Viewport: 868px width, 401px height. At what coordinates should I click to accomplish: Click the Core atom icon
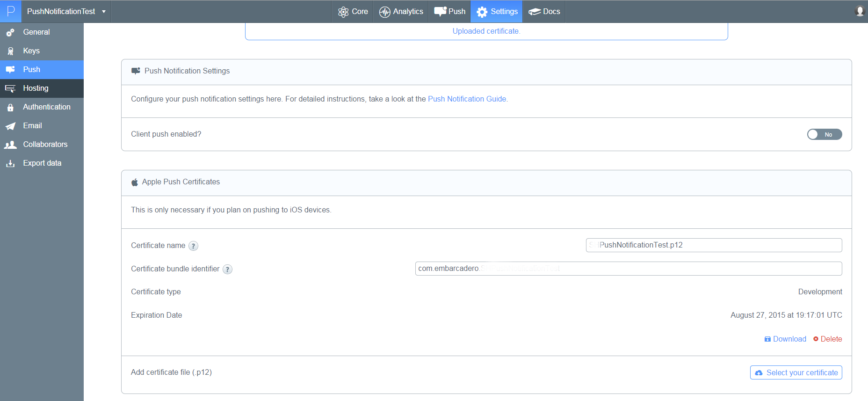coord(343,12)
